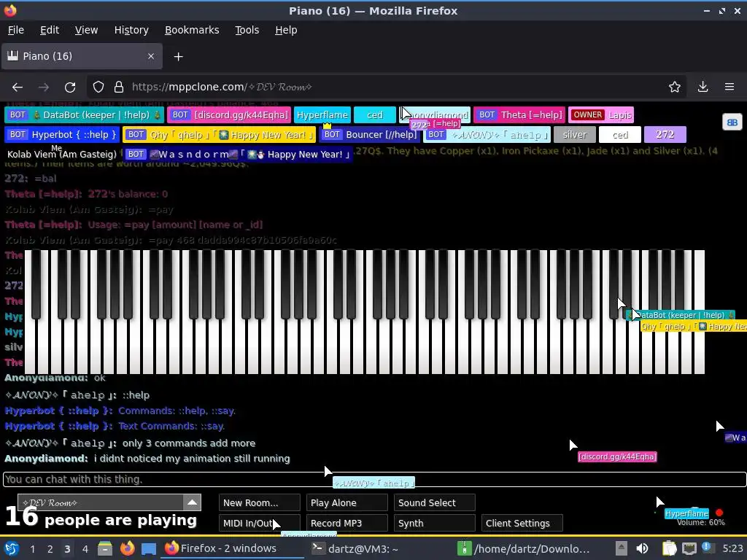The height and width of the screenshot is (560, 747).
Task: Click the OWNER Lapis user tag
Action: coord(601,114)
